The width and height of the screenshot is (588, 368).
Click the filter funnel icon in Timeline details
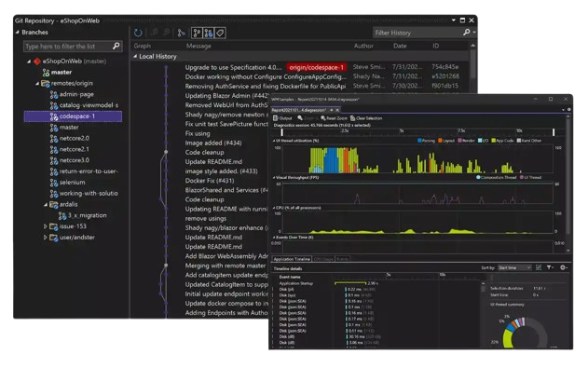[550, 267]
